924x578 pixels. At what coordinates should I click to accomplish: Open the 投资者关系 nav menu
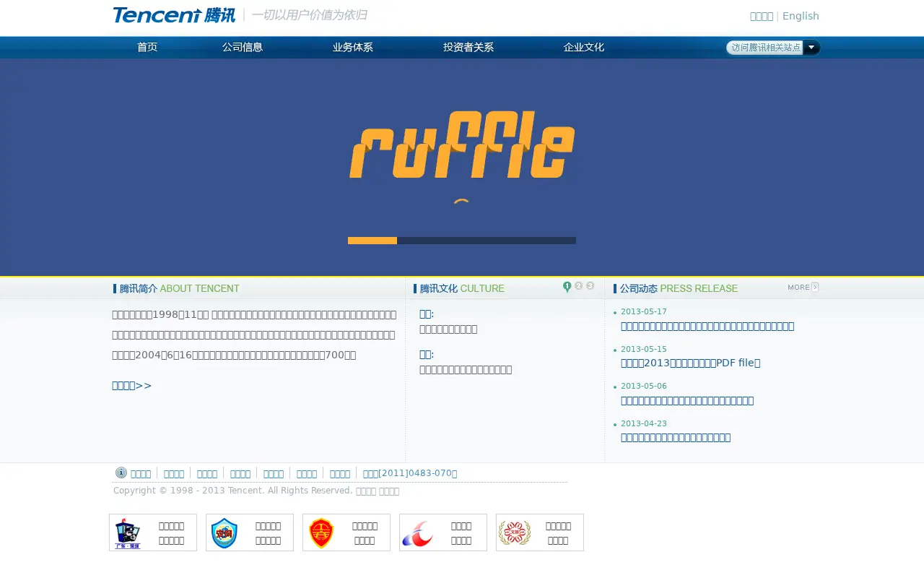(468, 47)
